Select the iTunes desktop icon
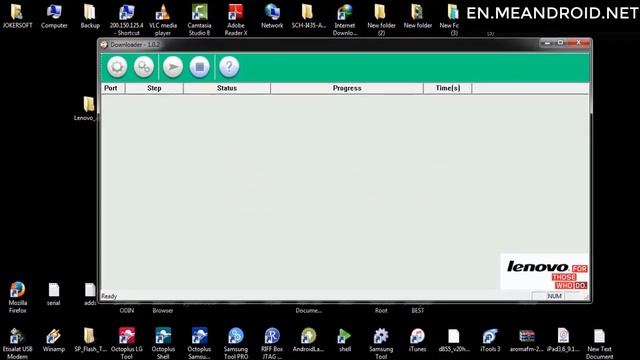This screenshot has width=640, height=360. (418, 340)
